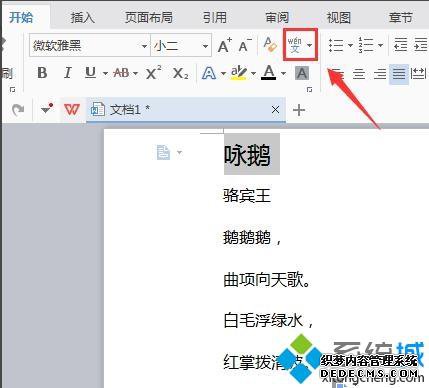Toggle Bold formatting
Screen dimensions: 429x388
click(42, 73)
